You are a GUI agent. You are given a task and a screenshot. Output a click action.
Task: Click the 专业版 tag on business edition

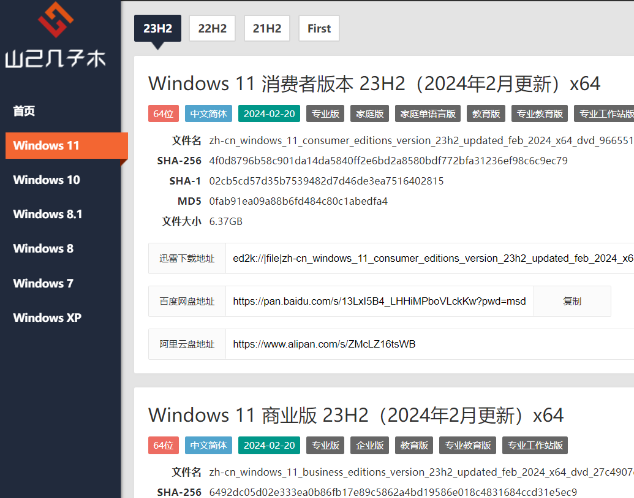325,445
